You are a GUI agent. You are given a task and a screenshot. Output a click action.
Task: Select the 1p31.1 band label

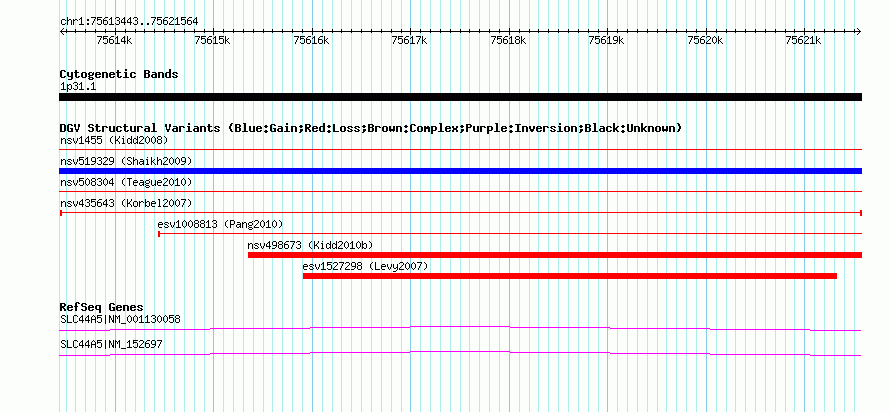pyautogui.click(x=78, y=87)
